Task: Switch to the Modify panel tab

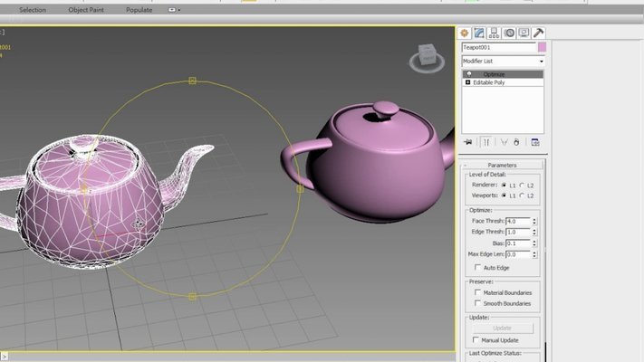Action: (479, 33)
